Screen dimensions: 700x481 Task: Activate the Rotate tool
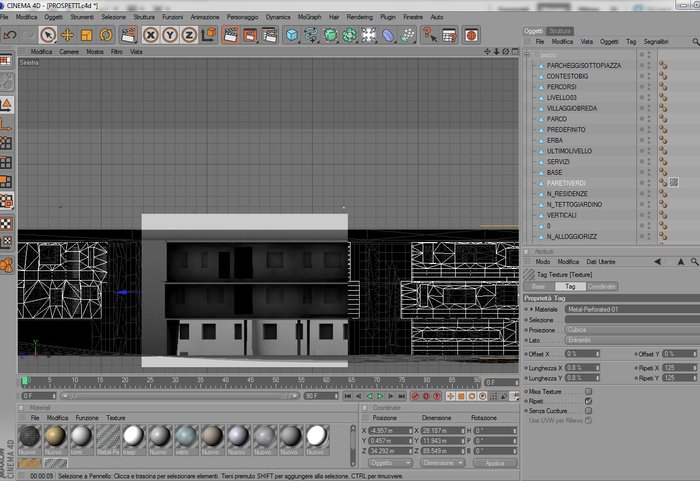click(x=106, y=35)
